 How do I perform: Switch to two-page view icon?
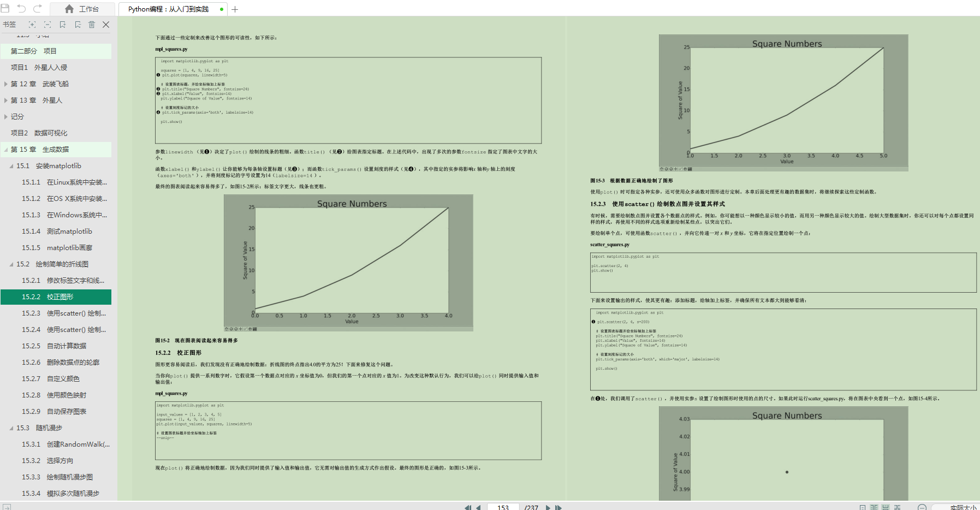pos(874,507)
